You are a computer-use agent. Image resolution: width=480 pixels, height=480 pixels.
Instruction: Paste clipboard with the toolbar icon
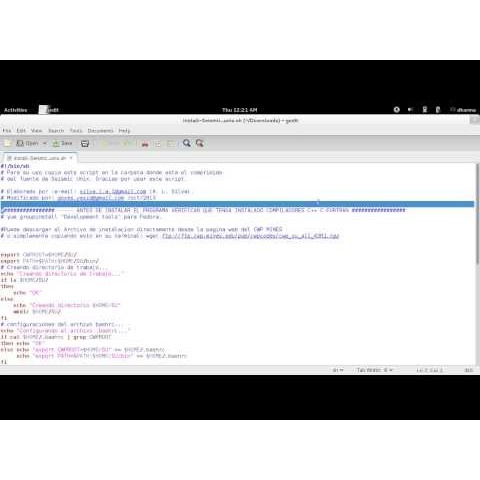(x=171, y=144)
